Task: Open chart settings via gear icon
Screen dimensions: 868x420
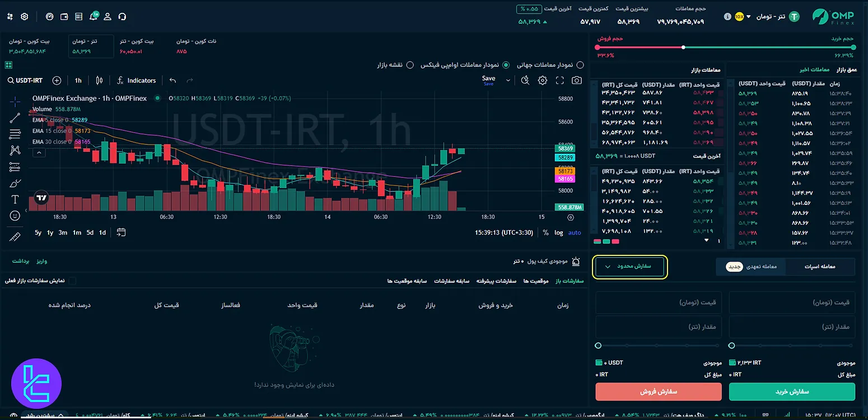Action: coord(542,80)
